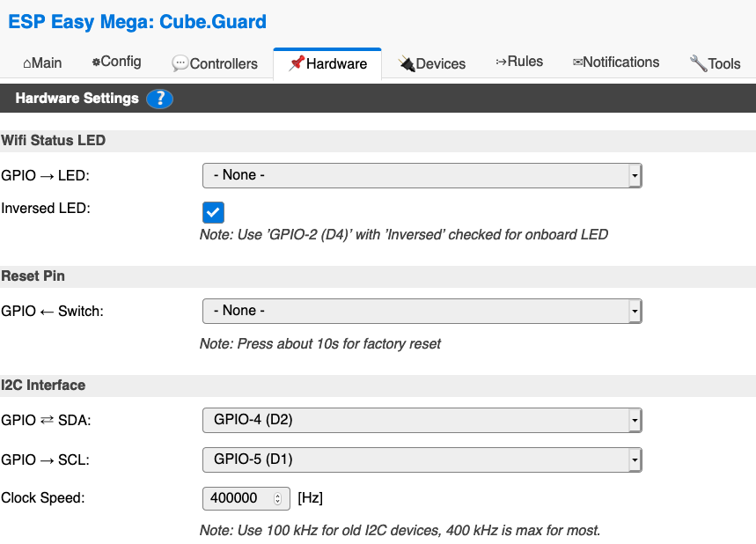Screen dimensions: 756x544
Task: Expand the I2C SDA pin dropdown
Action: coord(422,420)
